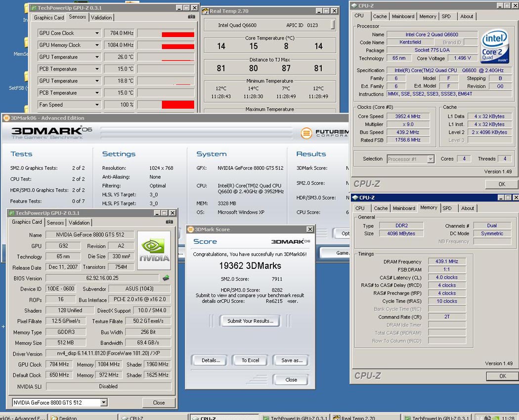This screenshot has width=519, height=420.
Task: Click 19362 3DMarks score text
Action: 250,266
